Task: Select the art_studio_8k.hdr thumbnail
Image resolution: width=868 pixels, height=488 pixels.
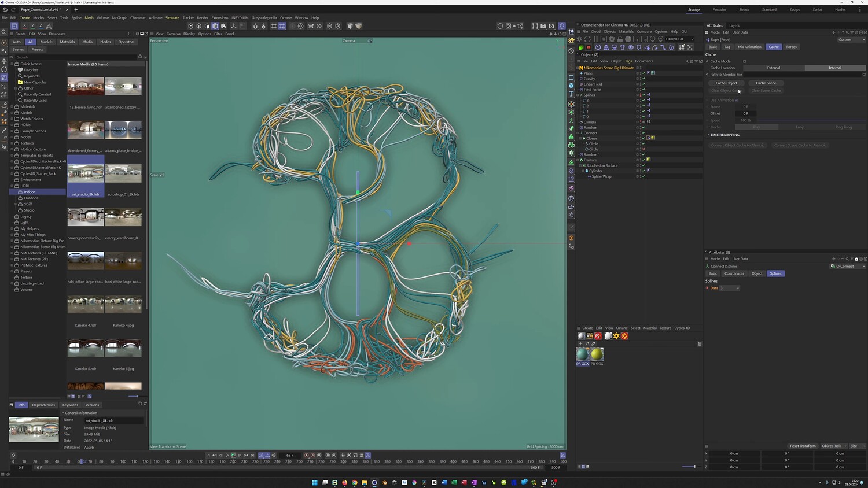Action: 86,173
